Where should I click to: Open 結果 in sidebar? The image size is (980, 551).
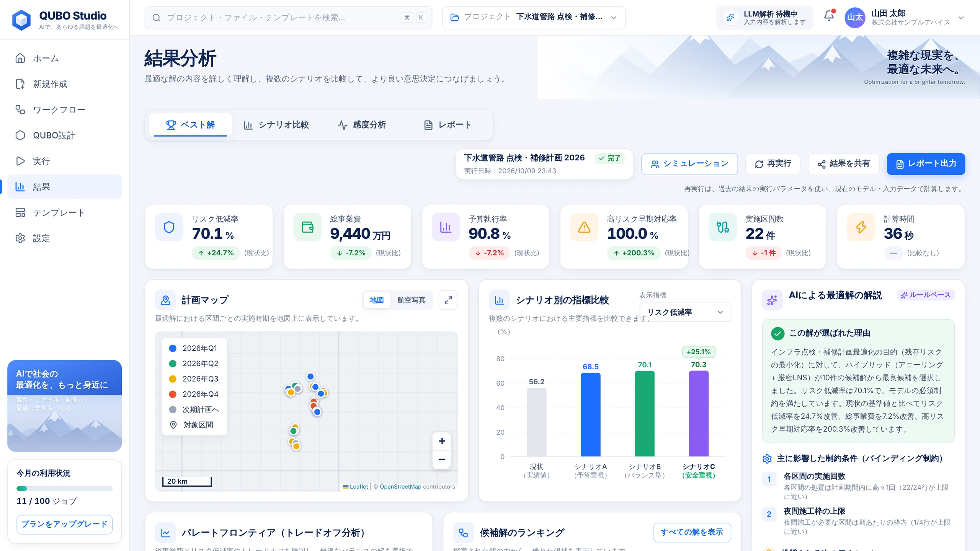64,187
